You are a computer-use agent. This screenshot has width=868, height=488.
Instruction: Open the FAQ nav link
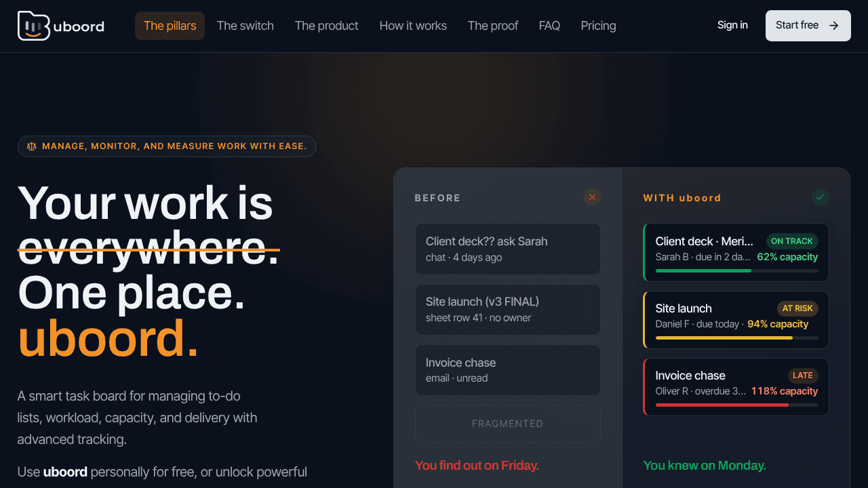(549, 26)
